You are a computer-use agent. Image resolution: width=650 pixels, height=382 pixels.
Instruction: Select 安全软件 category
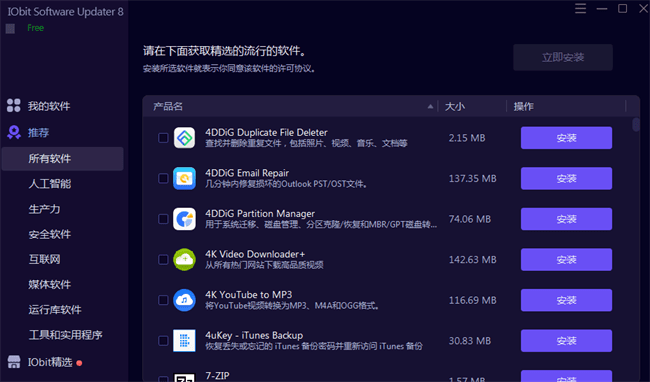50,235
